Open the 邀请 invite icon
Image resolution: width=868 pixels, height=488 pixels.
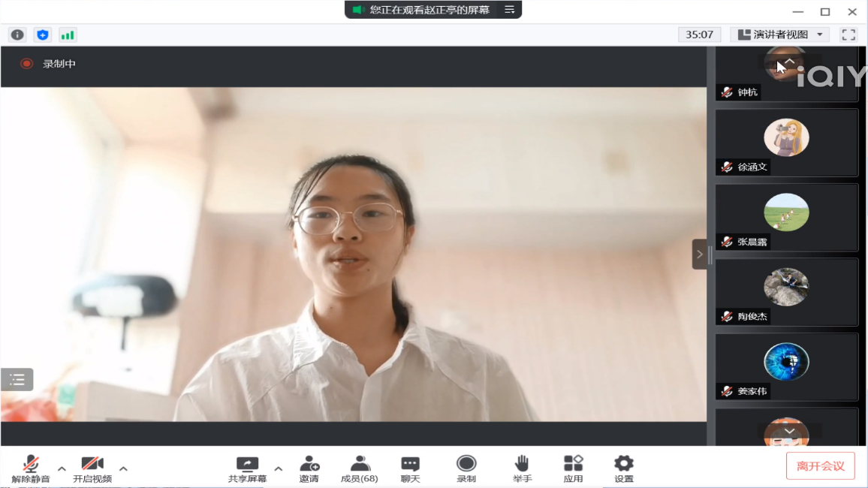click(x=309, y=468)
